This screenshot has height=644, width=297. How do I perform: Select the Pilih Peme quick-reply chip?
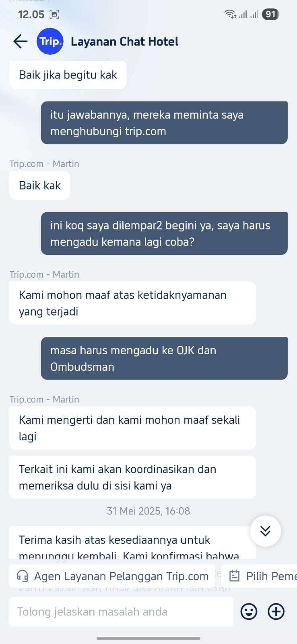pyautogui.click(x=259, y=576)
